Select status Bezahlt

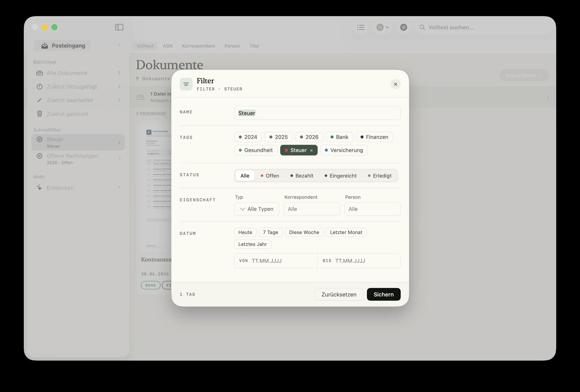tap(302, 176)
